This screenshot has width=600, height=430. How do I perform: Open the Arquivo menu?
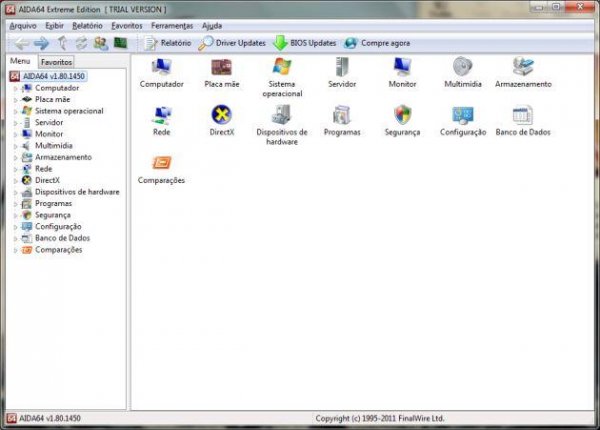click(23, 26)
